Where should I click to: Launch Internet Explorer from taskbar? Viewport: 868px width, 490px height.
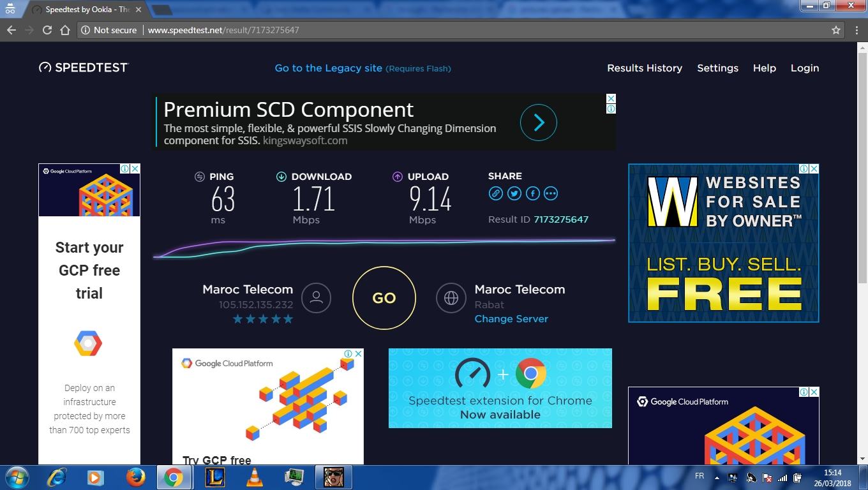[x=57, y=477]
